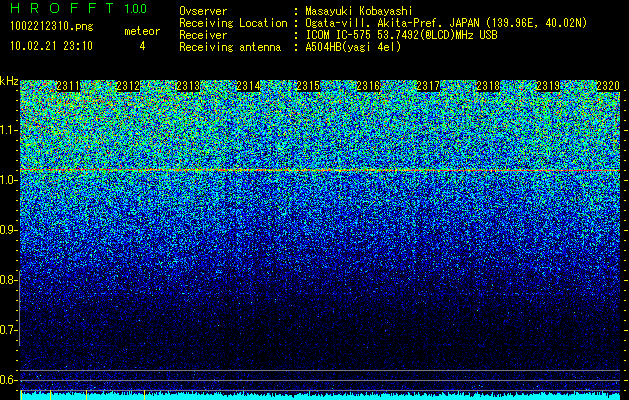The height and width of the screenshot is (400, 629).
Task: Click the 2311 time marker
Action: [68, 86]
